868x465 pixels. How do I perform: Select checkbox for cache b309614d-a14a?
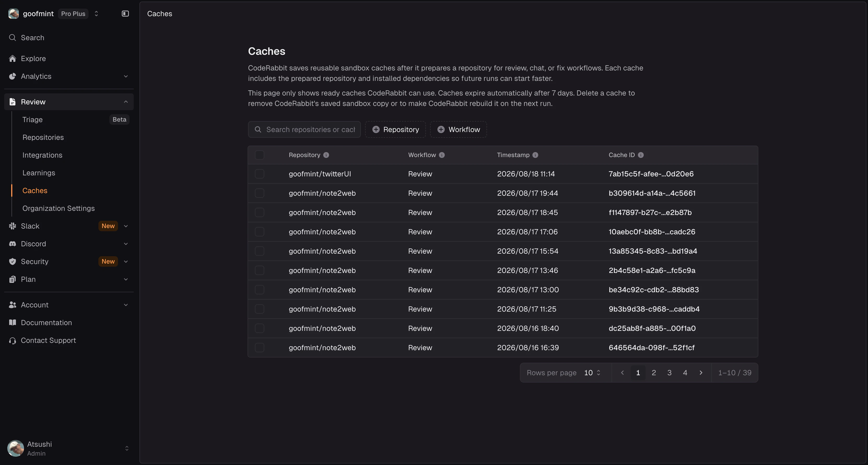(260, 193)
